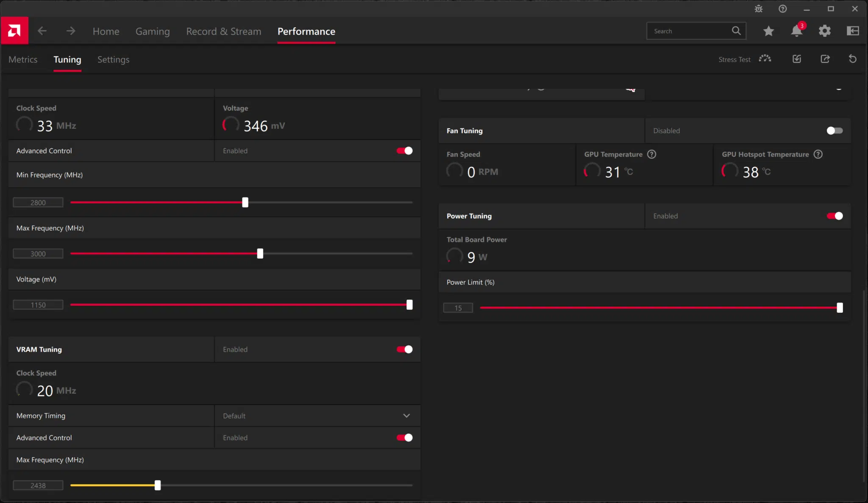Go back with the left arrow
The image size is (868, 503).
click(42, 31)
